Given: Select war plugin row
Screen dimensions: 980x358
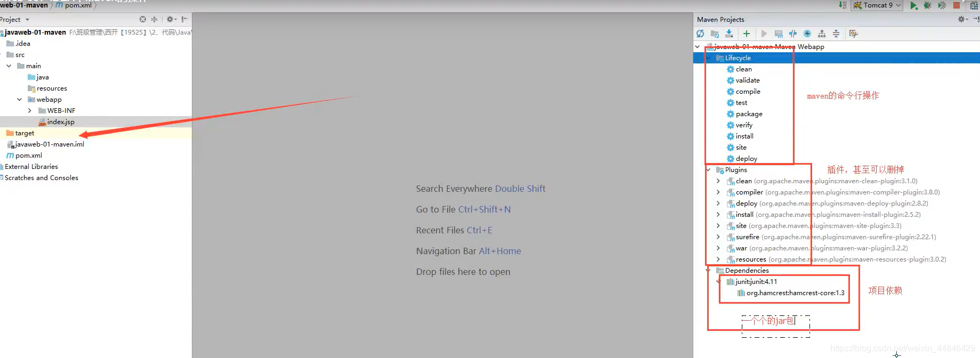Looking at the screenshot, I should click(817, 248).
